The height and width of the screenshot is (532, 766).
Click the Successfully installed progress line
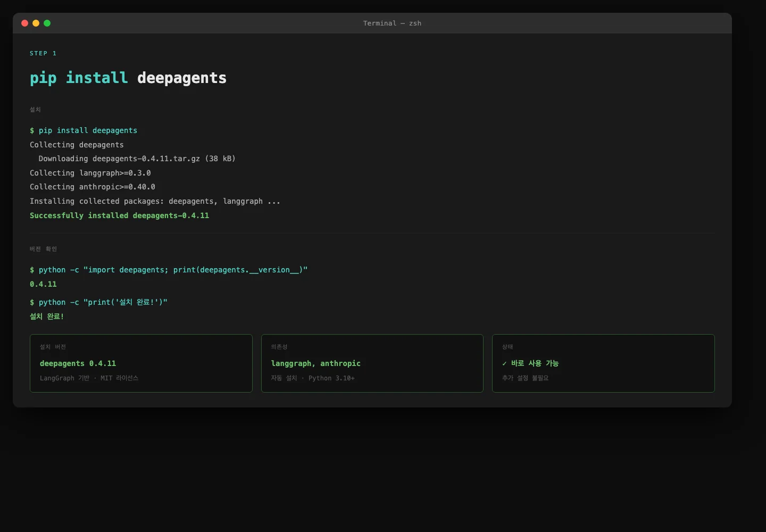coord(119,215)
